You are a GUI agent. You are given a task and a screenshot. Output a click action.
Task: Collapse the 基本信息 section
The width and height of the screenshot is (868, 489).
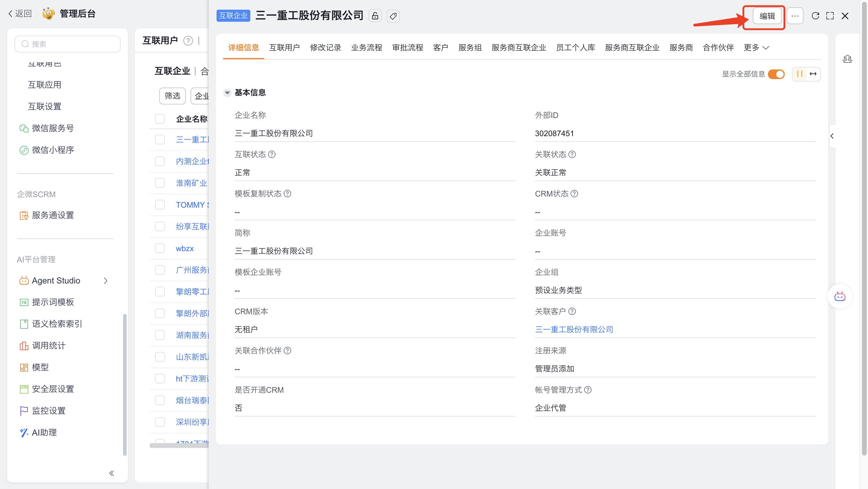(x=227, y=92)
